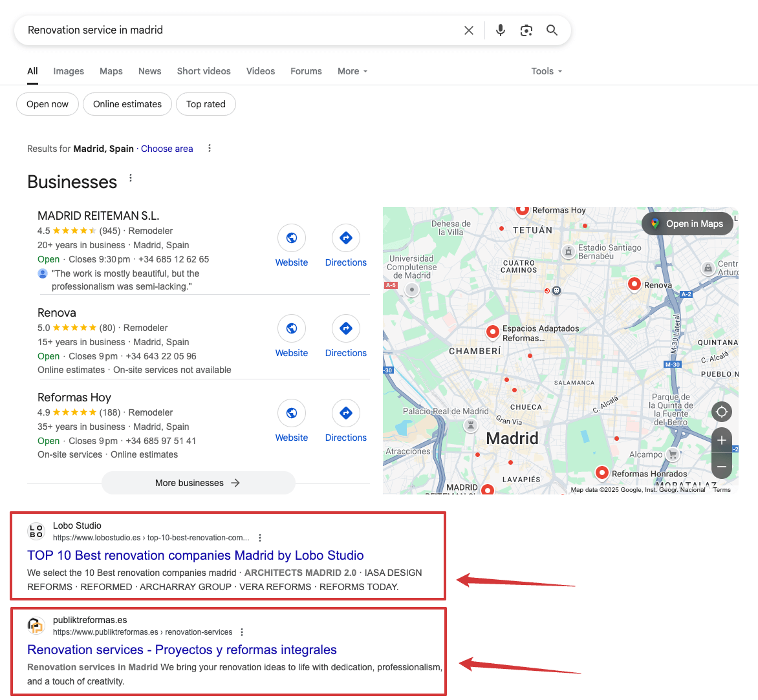Enable the Open now filter

(x=47, y=104)
